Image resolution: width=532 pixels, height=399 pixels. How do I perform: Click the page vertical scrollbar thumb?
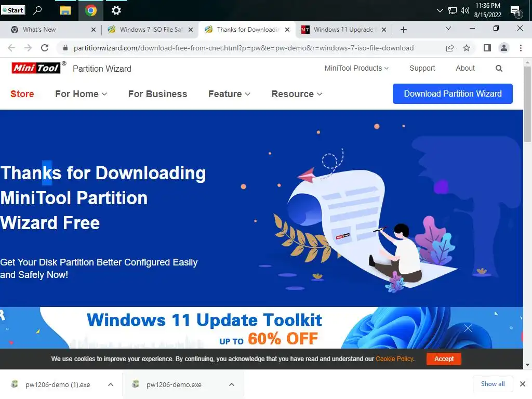click(527, 104)
